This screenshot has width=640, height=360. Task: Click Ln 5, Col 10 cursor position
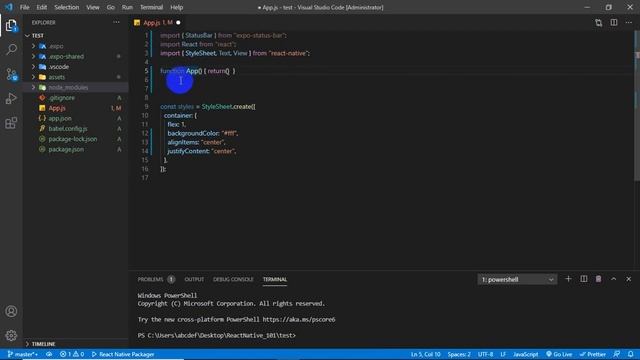tap(426, 354)
